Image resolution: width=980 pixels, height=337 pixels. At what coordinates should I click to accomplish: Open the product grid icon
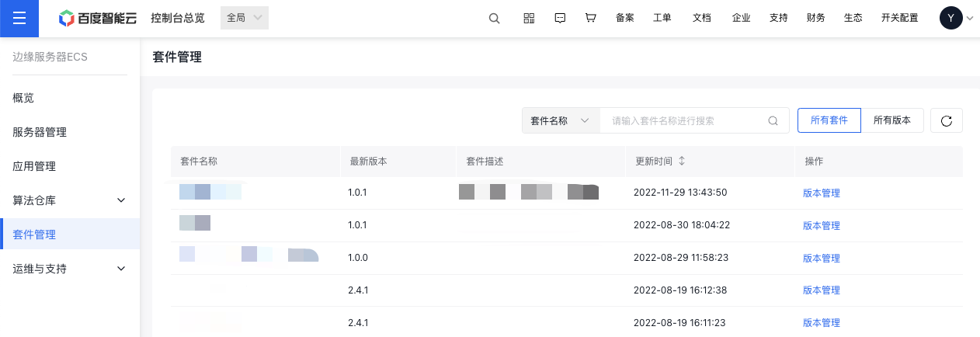click(529, 19)
